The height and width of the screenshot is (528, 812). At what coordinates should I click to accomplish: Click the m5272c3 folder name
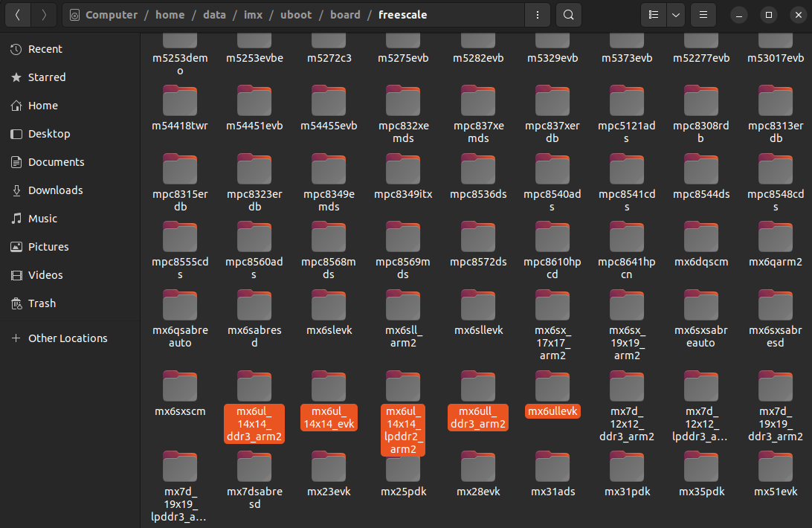click(329, 58)
